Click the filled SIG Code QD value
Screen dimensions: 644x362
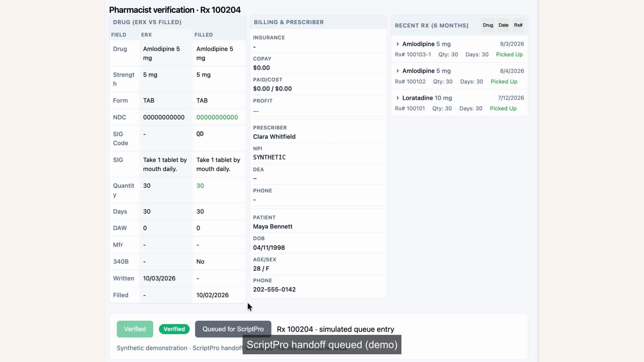tap(200, 134)
